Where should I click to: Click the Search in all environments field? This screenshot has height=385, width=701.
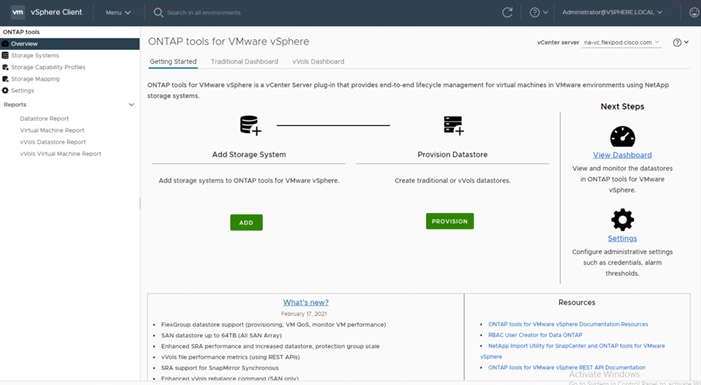click(203, 13)
